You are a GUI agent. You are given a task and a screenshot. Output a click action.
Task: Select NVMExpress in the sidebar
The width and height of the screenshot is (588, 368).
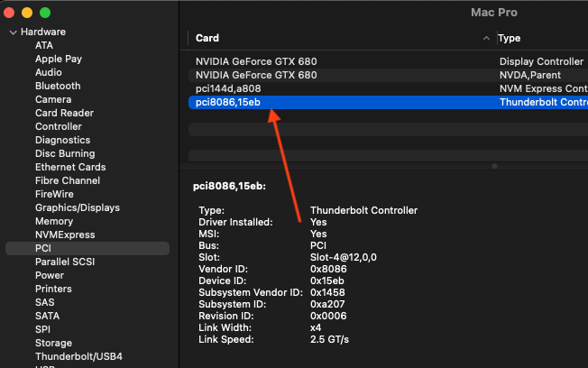click(x=65, y=235)
